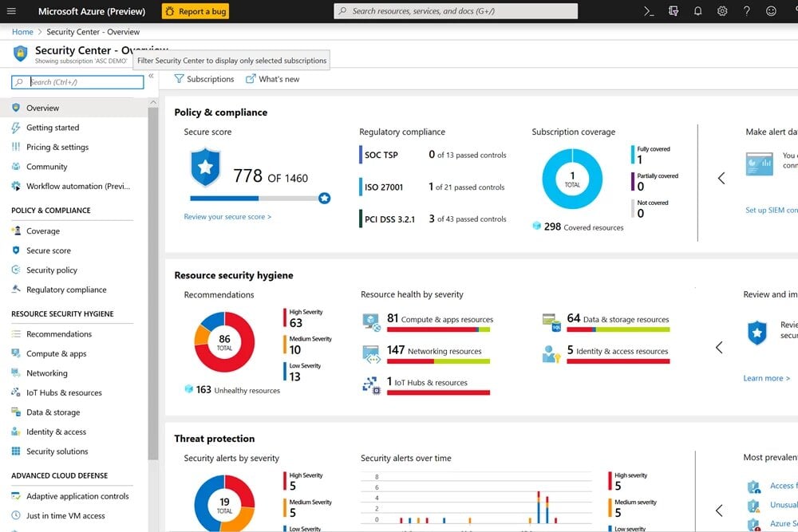
Task: Open the What's new page
Action: pyautogui.click(x=279, y=79)
